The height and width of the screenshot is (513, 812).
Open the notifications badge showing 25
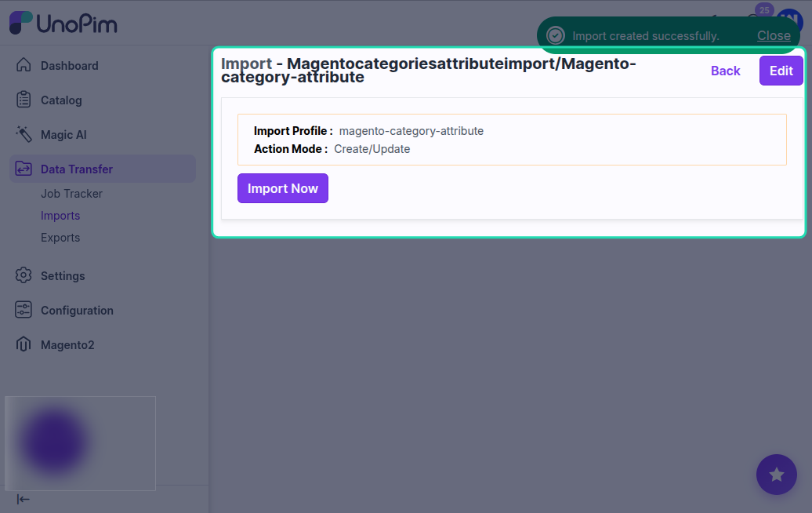click(764, 10)
